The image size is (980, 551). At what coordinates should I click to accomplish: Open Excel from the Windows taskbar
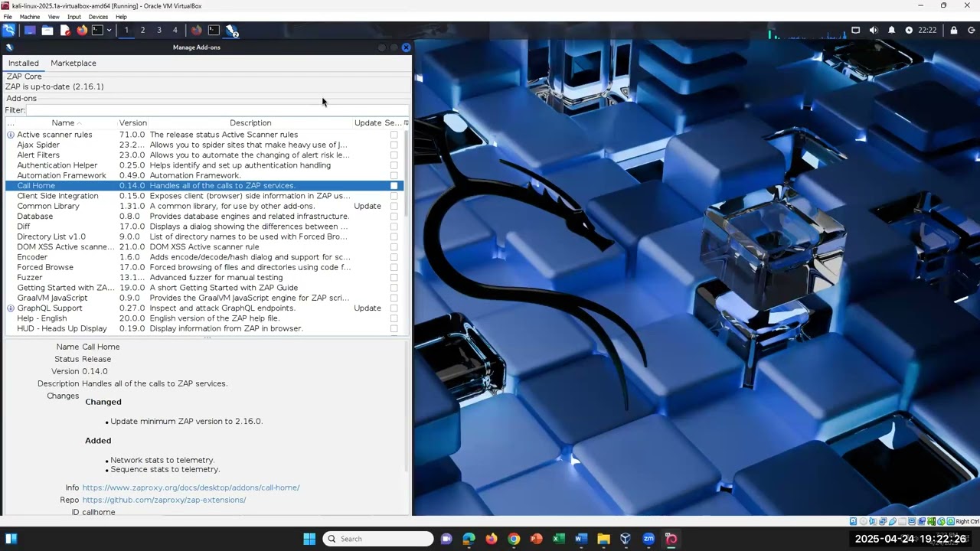click(x=558, y=539)
